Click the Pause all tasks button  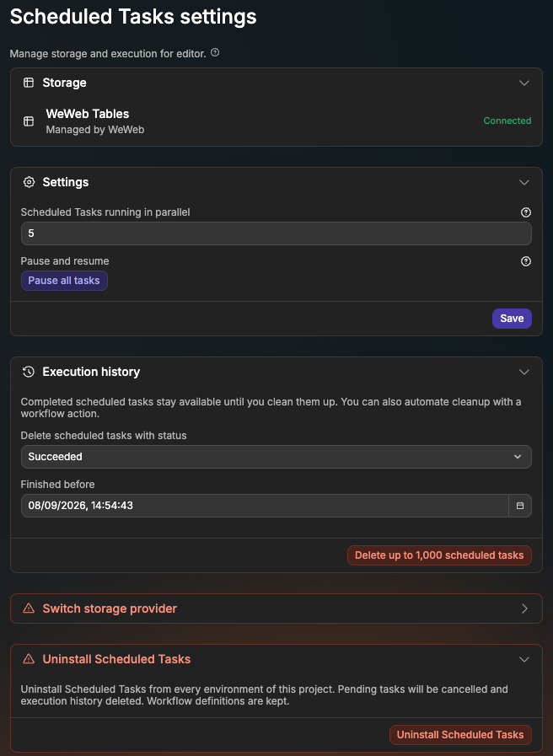[x=64, y=281]
